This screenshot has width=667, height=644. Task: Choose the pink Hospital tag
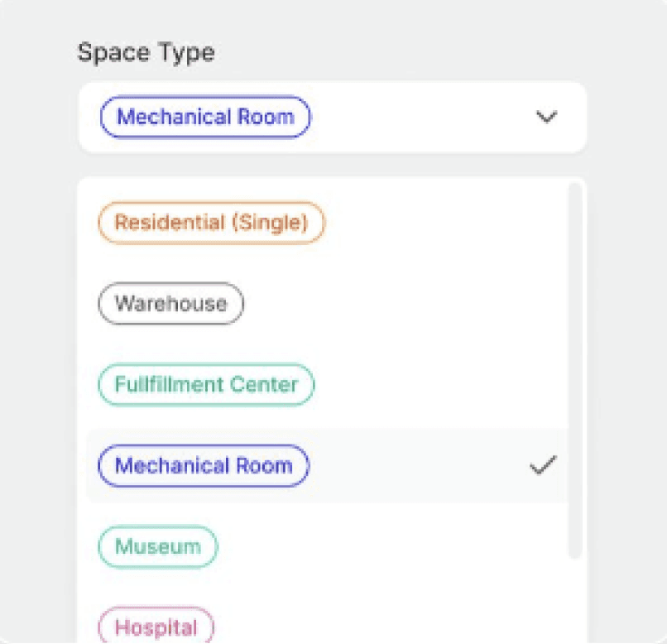[x=156, y=627]
